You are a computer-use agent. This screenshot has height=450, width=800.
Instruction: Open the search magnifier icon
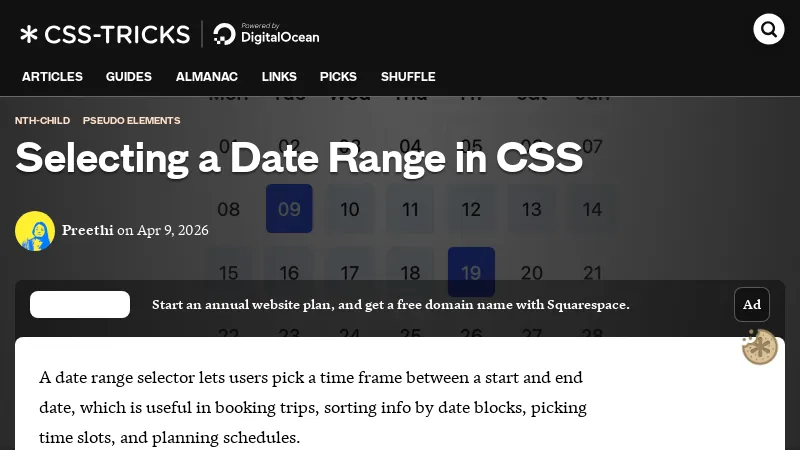[x=769, y=29]
